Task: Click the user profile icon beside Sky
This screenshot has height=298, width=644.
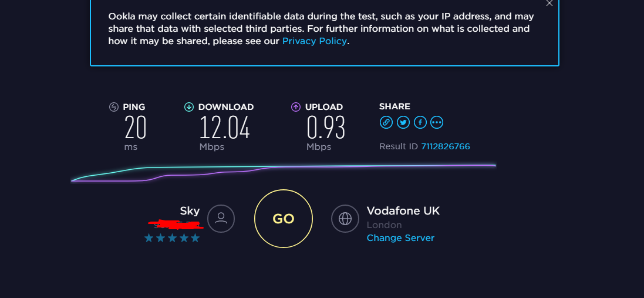Action: coord(221,219)
